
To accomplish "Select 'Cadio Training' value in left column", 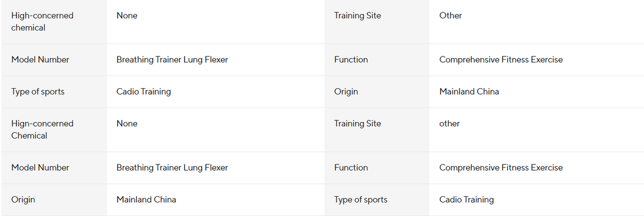I will (x=143, y=91).
